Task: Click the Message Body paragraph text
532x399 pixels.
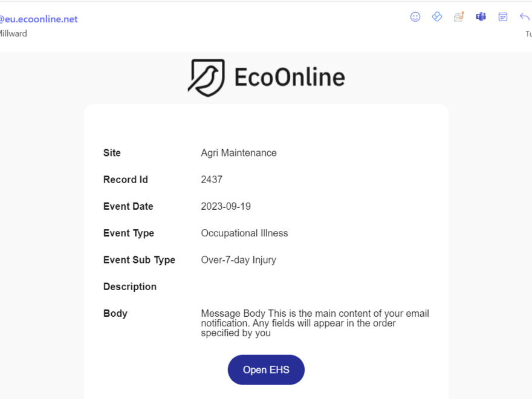Action: pyautogui.click(x=314, y=323)
